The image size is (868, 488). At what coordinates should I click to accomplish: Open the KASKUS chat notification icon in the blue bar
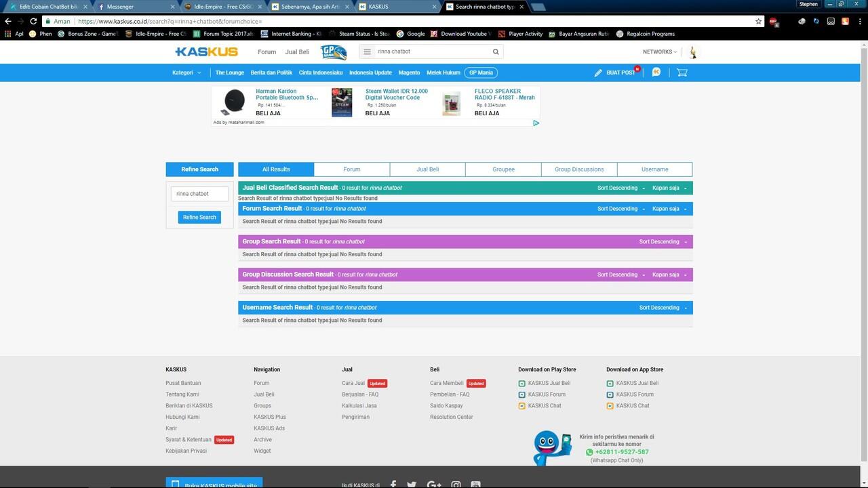tap(656, 72)
